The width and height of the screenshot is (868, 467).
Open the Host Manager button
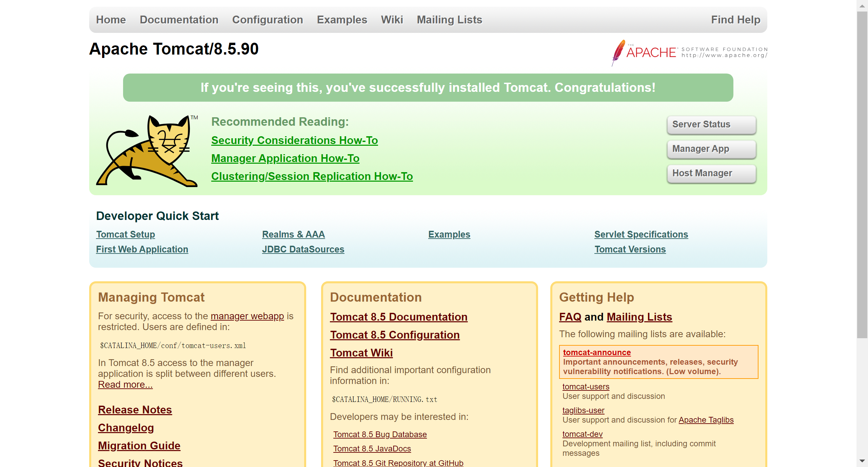coord(711,173)
